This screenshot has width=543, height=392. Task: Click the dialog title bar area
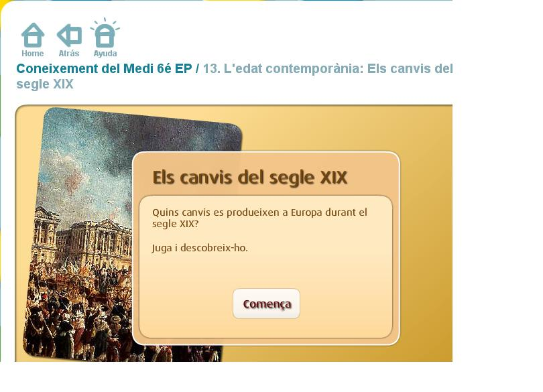point(266,175)
